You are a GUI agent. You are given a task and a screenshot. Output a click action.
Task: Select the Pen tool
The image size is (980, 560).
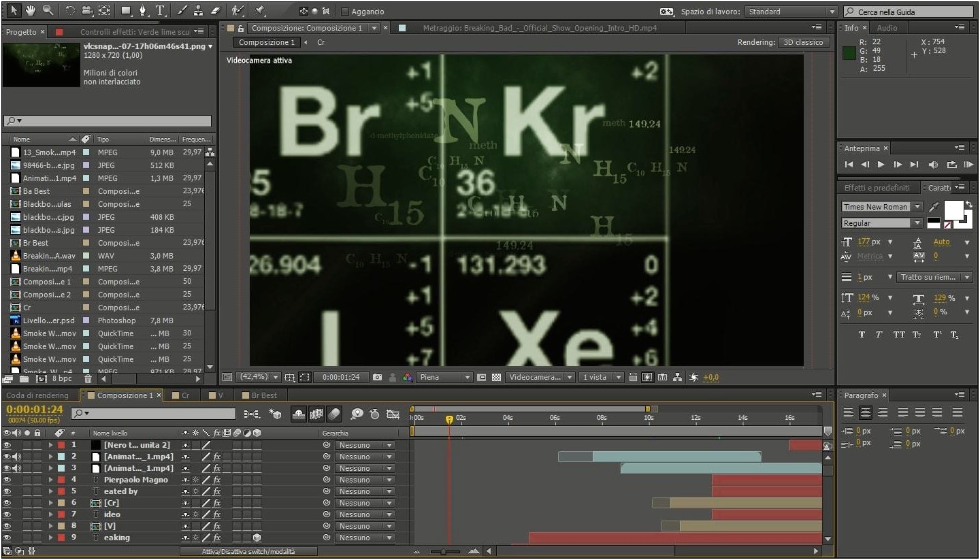143,11
